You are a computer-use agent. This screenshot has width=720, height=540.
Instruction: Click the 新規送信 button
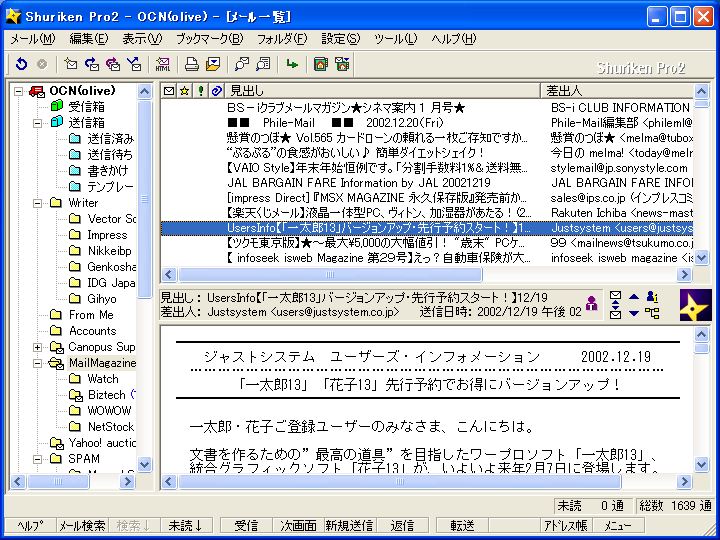(349, 525)
